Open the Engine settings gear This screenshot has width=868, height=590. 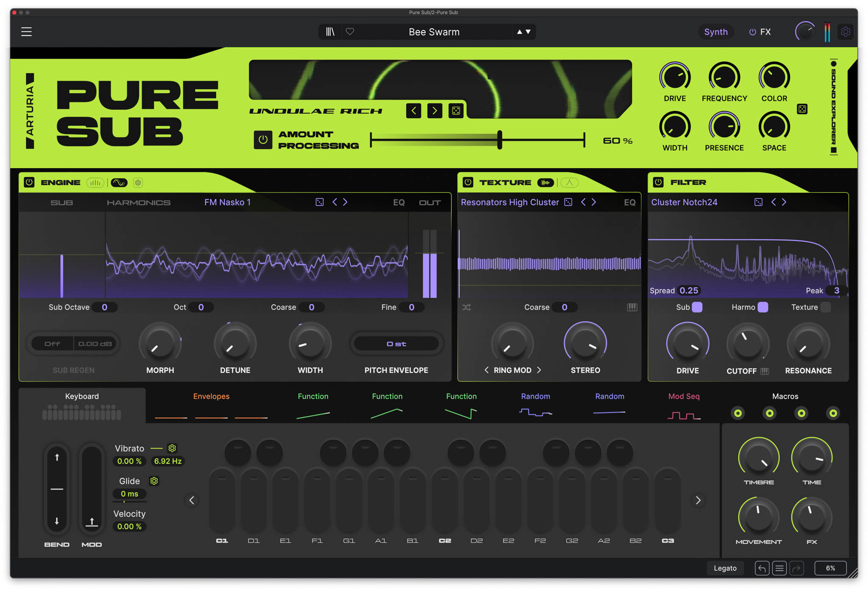pyautogui.click(x=138, y=183)
